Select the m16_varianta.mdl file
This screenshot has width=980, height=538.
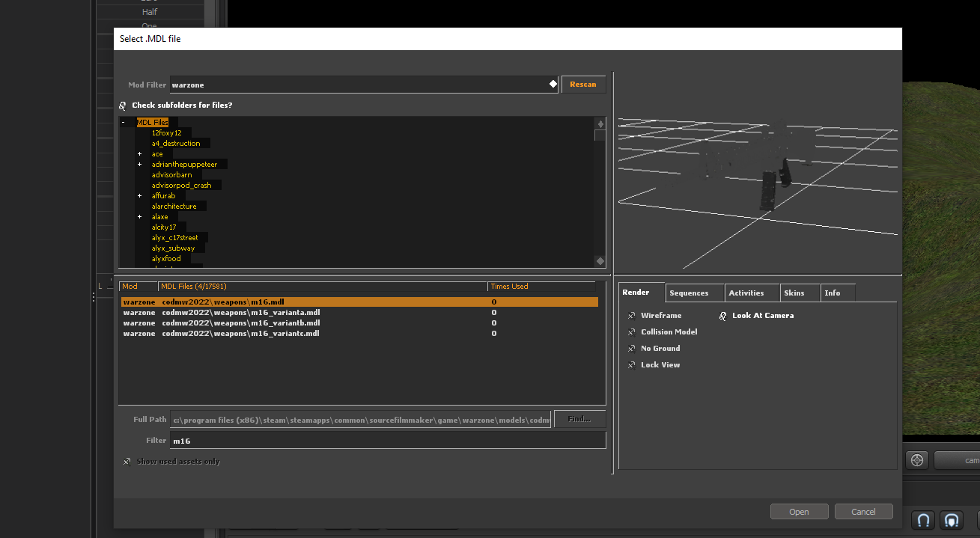[x=359, y=312]
